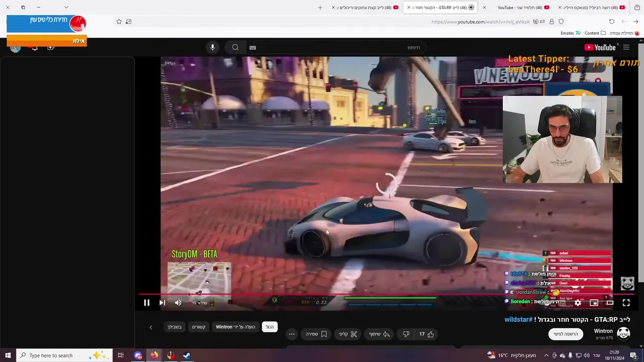Open the Windows Start menu
Viewport: 644px width, 362px height.
tap(8, 355)
